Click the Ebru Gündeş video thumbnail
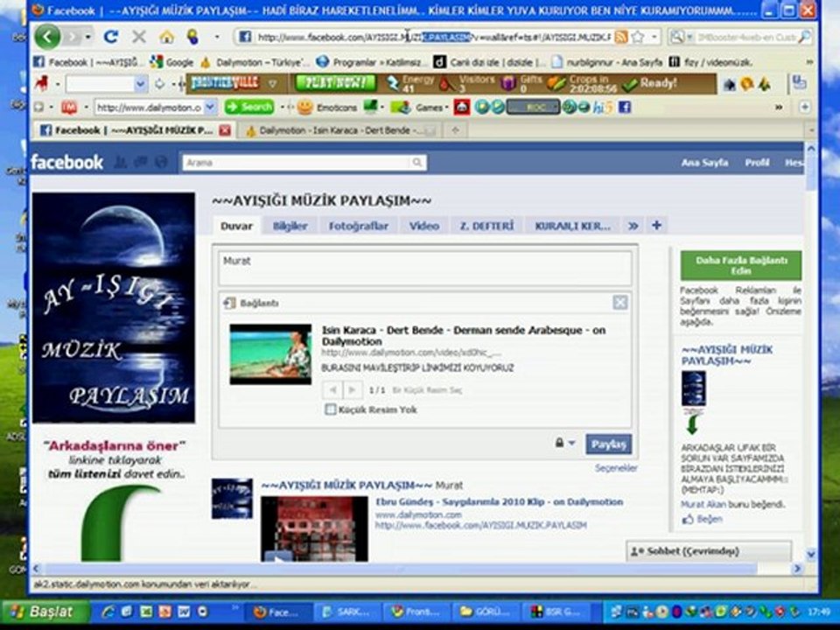The image size is (840, 630). pos(314,528)
